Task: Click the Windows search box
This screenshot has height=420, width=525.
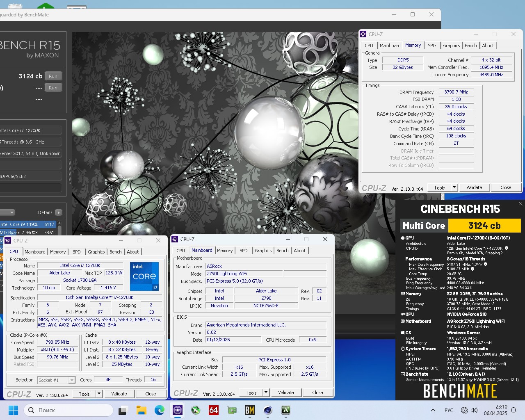Action: [68, 410]
